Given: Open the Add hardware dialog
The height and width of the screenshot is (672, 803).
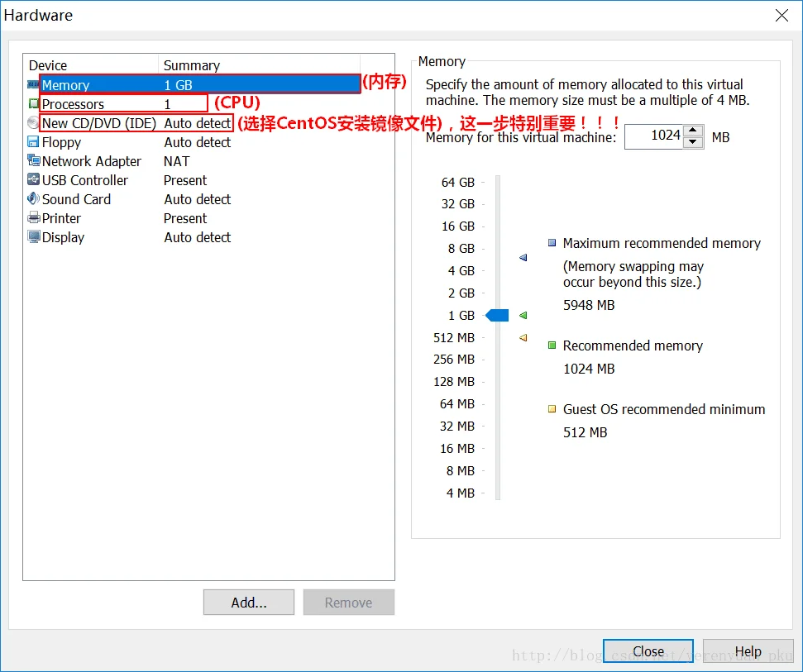Looking at the screenshot, I should click(248, 602).
